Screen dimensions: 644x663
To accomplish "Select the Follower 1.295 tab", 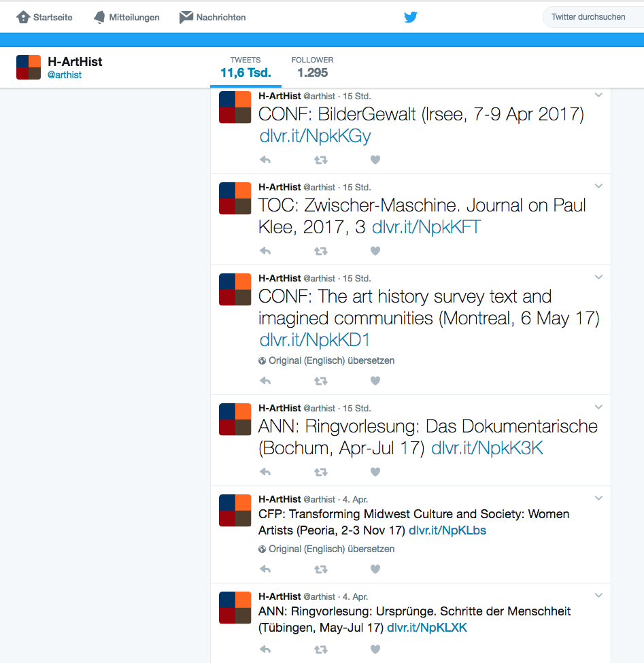I will click(x=313, y=67).
